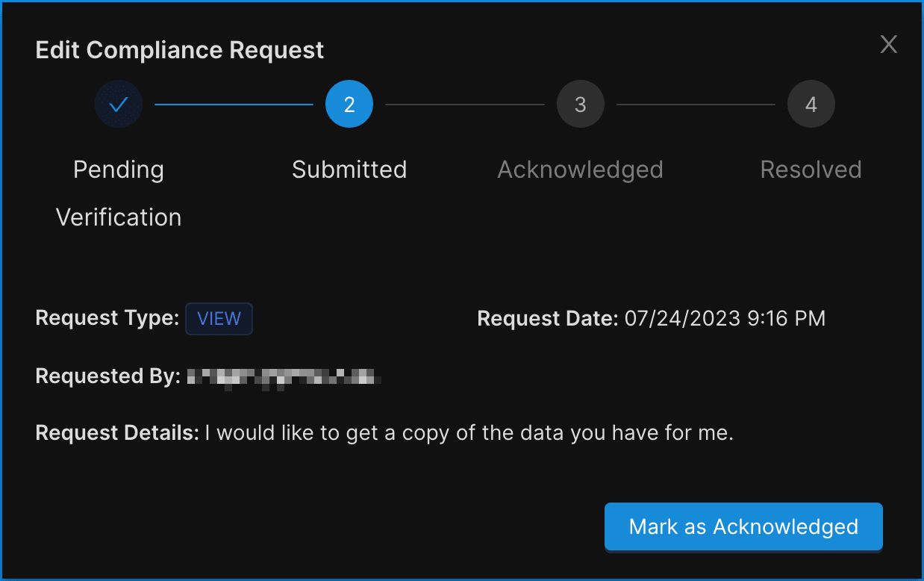Viewport: 924px width, 581px height.
Task: Click the step 3 circle
Action: tap(580, 105)
